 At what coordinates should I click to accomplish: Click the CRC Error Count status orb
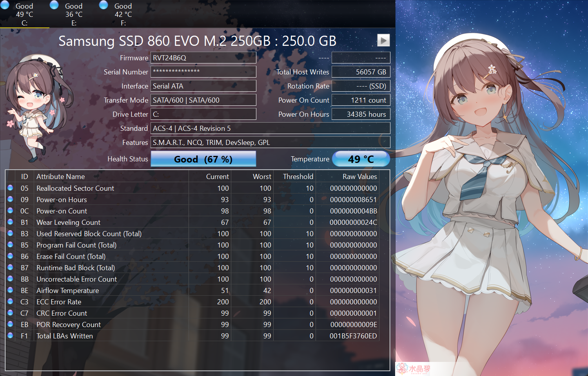(11, 313)
